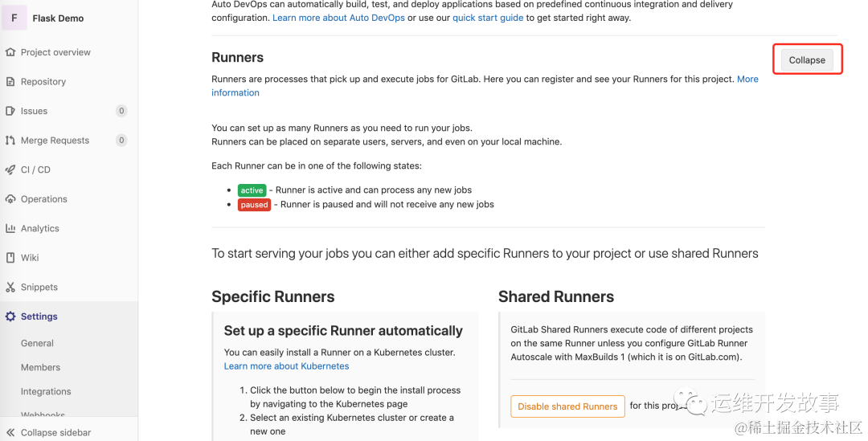Screen dimensions: 868x441
Task: Click the CI / CD rocket icon
Action: coord(10,169)
